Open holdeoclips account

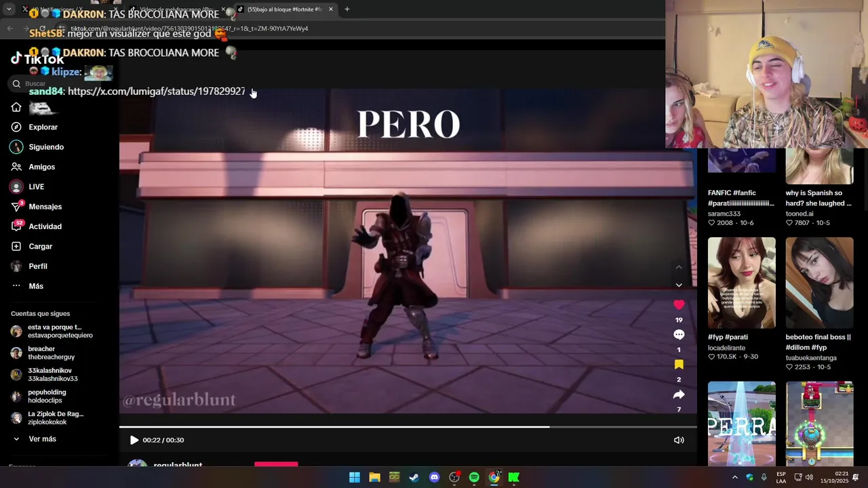(x=39, y=396)
